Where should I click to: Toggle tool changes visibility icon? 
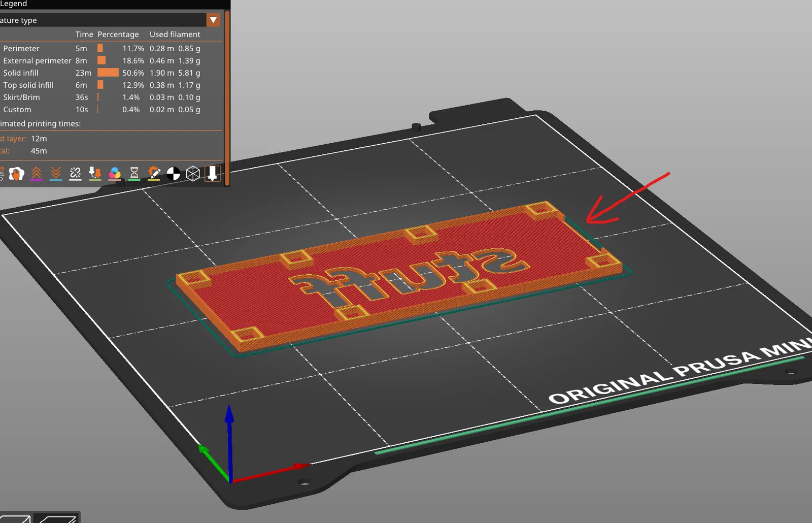tap(95, 174)
